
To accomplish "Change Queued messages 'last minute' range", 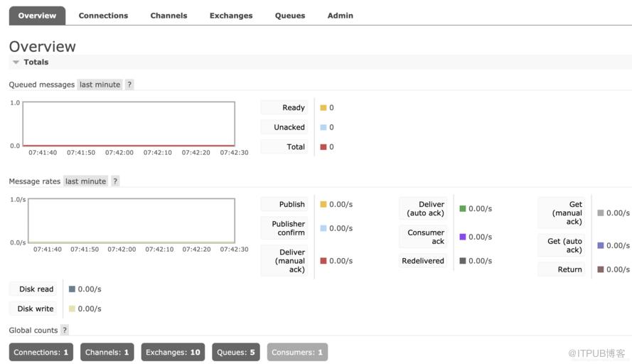I will (x=100, y=85).
